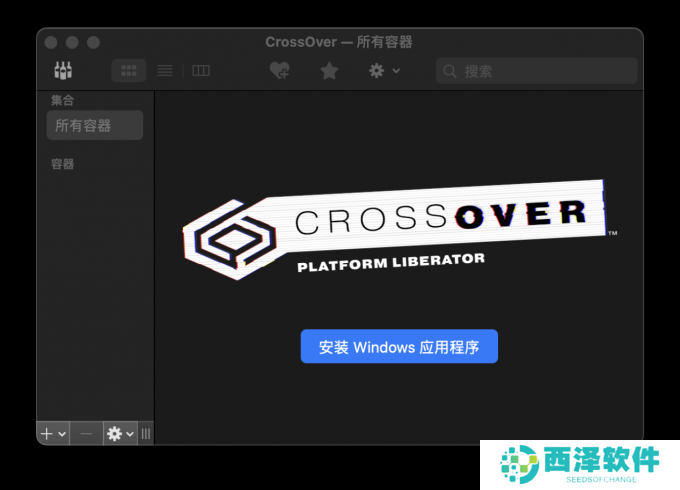The image size is (680, 490).
Task: Switch to column view
Action: (x=201, y=71)
